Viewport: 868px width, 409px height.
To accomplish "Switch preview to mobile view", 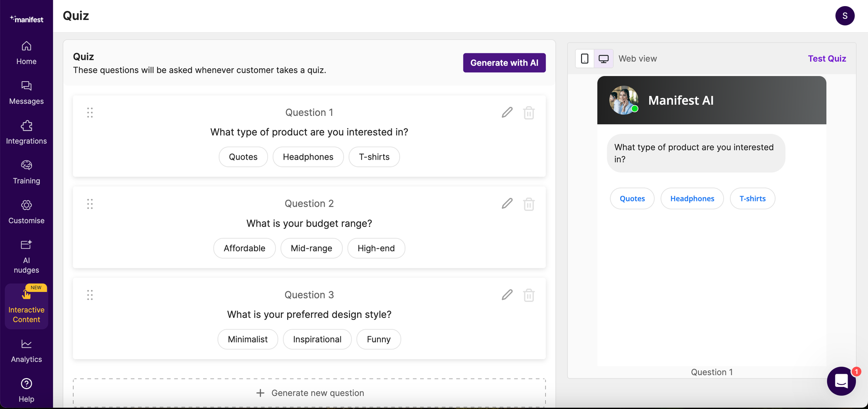I will click(x=584, y=58).
